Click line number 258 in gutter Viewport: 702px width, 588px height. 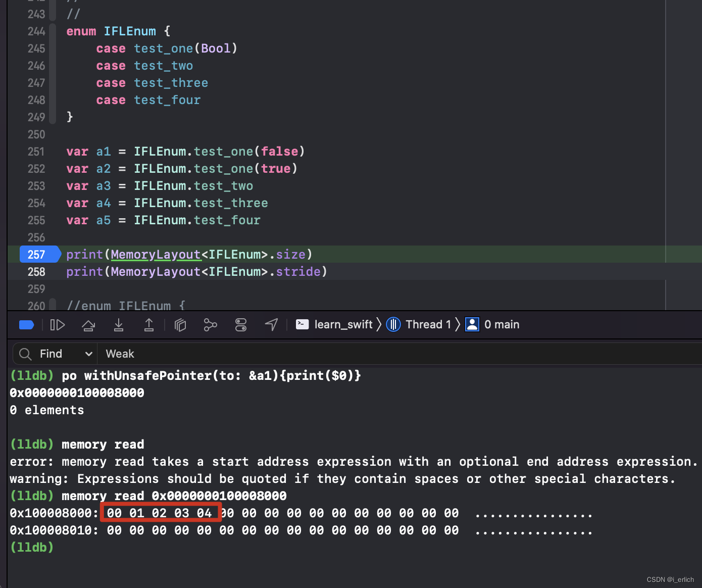pos(36,272)
